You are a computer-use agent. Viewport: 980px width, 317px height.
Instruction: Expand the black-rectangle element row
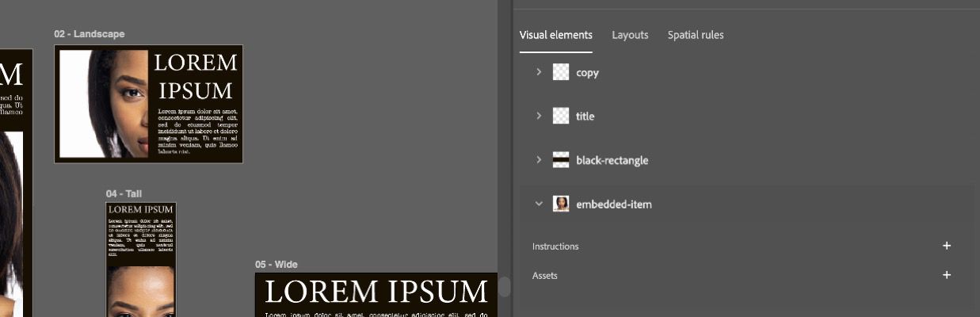pyautogui.click(x=539, y=160)
